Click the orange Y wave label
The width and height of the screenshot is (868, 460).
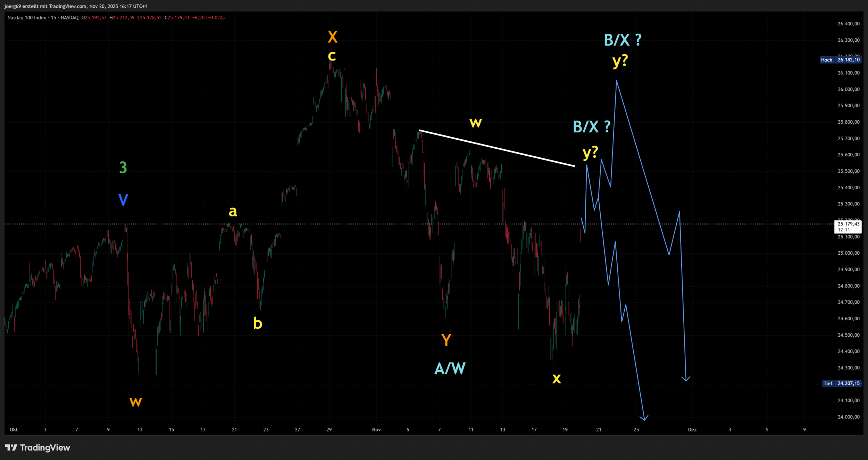pyautogui.click(x=446, y=340)
